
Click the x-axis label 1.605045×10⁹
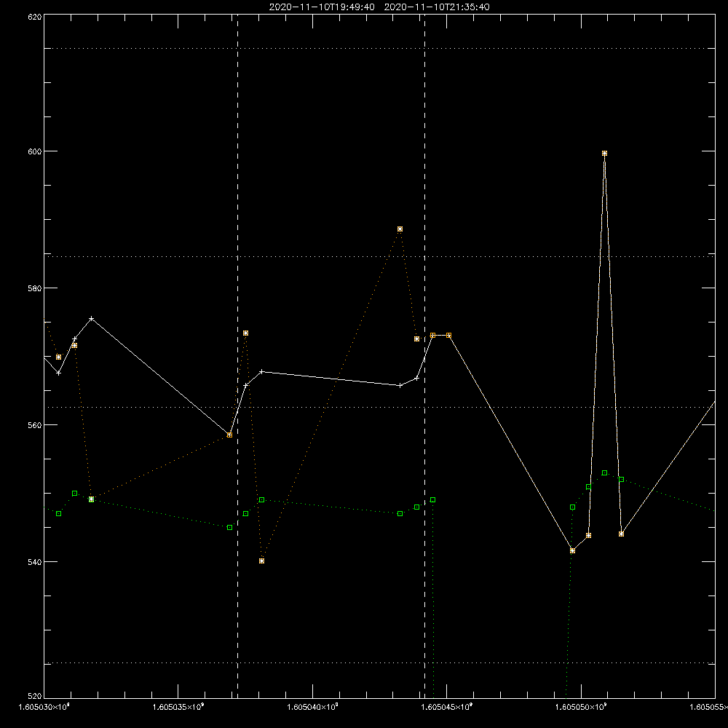coord(447,707)
